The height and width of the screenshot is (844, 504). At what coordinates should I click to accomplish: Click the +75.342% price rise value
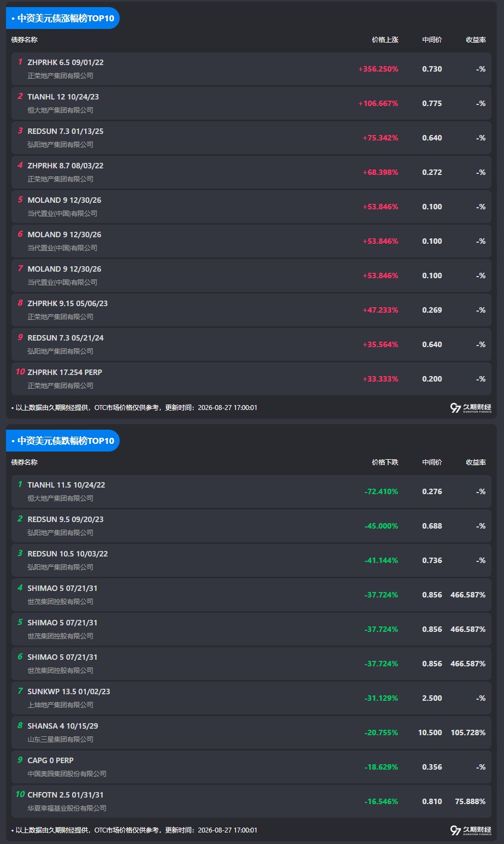click(x=380, y=138)
